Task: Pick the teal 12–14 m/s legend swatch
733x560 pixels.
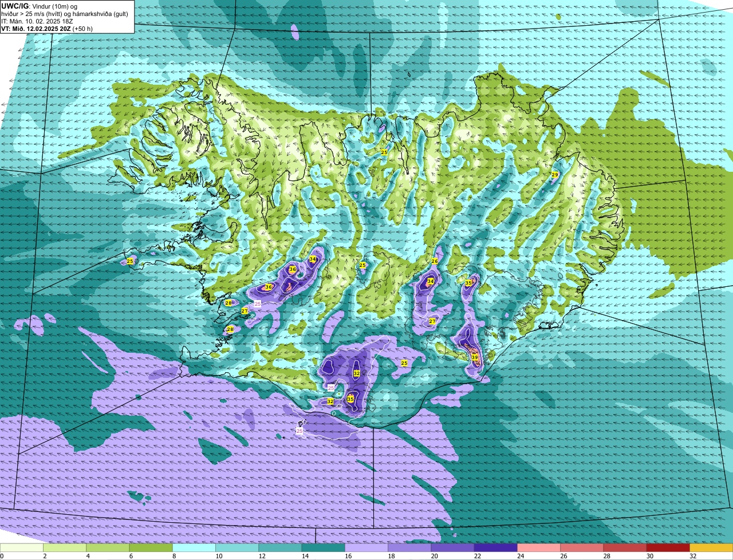Action: pyautogui.click(x=280, y=547)
